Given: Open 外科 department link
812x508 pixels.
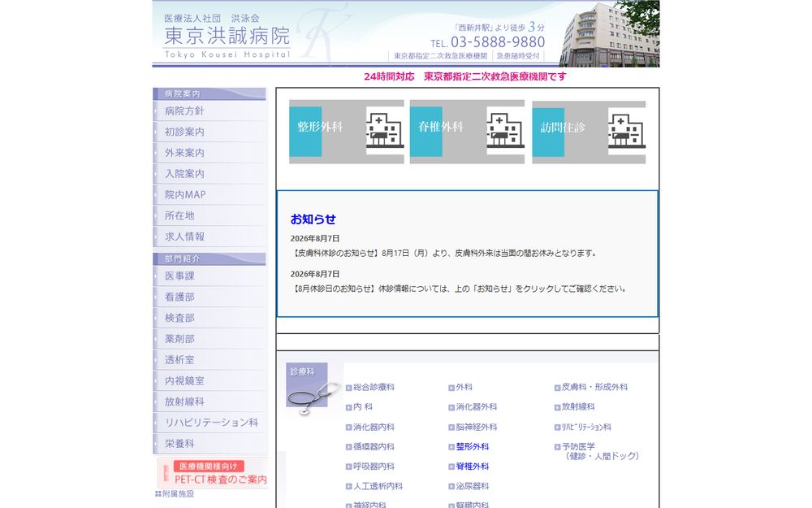Looking at the screenshot, I should 464,387.
